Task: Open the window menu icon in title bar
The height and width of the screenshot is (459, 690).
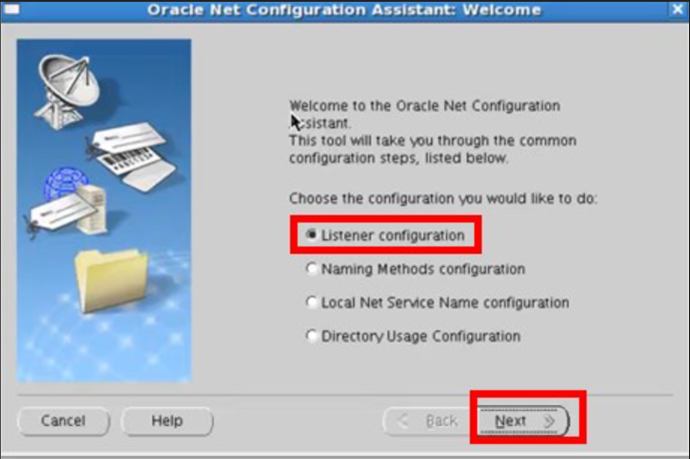Action: coord(11,9)
